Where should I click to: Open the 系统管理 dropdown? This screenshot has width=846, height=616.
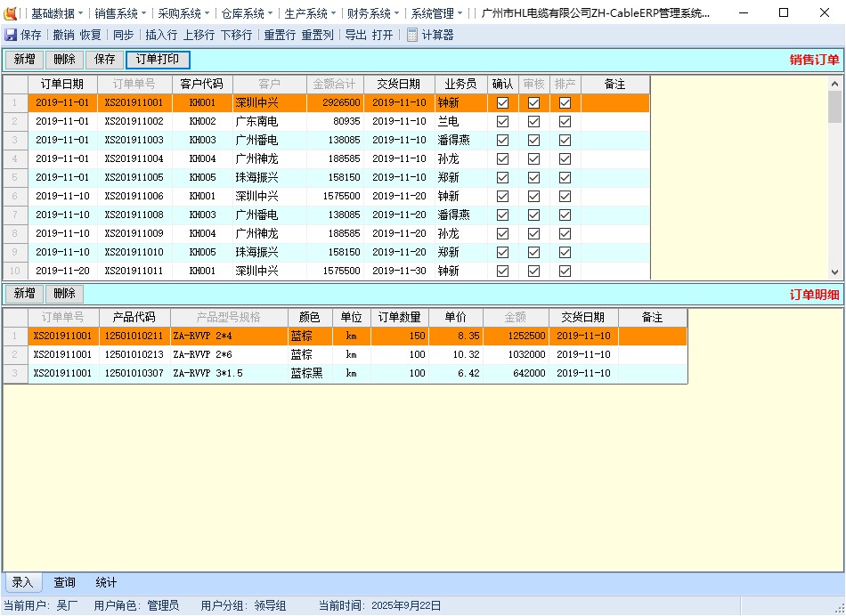pyautogui.click(x=434, y=12)
